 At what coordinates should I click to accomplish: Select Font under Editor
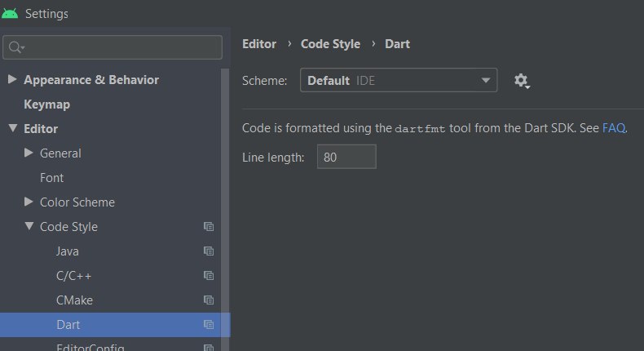tap(51, 178)
